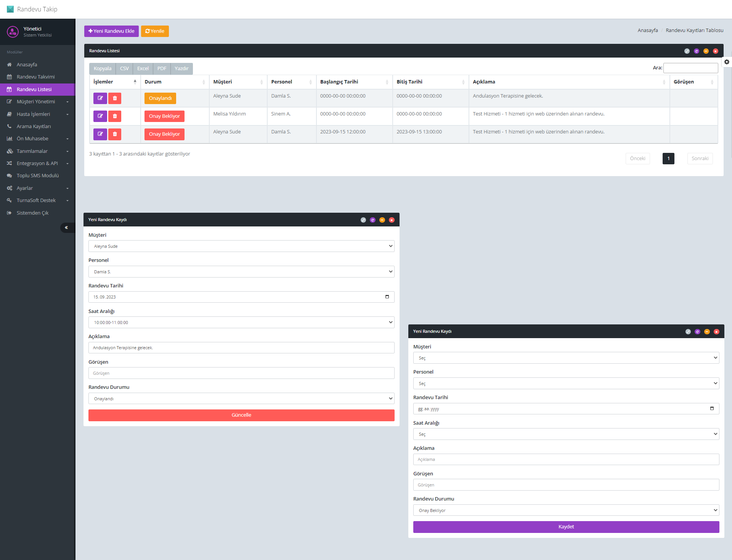Click the purple Kaydet button
This screenshot has height=560, width=732.
pos(566,527)
